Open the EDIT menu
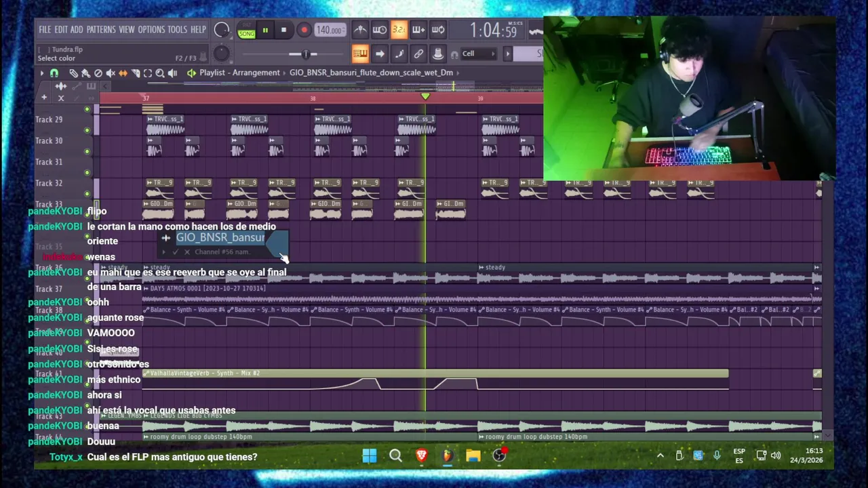This screenshot has width=868, height=488. (x=61, y=30)
